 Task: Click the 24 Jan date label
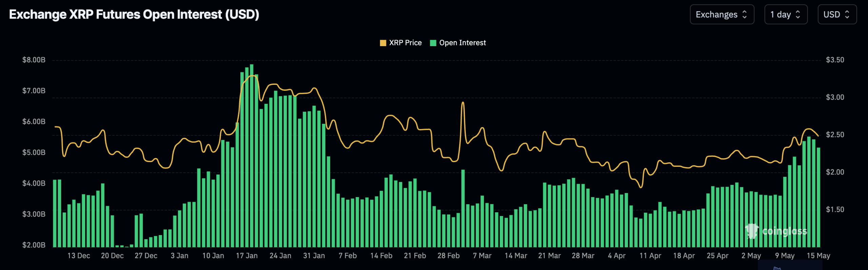coord(280,256)
